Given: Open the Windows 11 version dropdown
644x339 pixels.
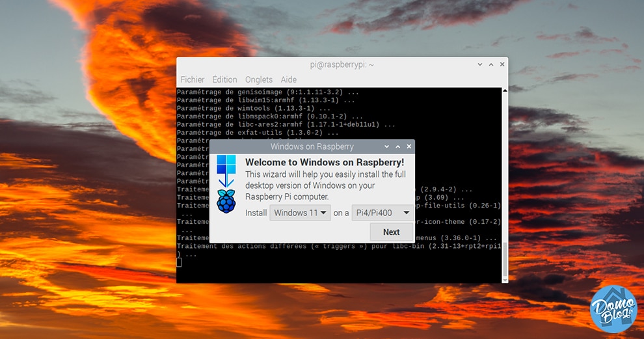Looking at the screenshot, I should [x=301, y=213].
